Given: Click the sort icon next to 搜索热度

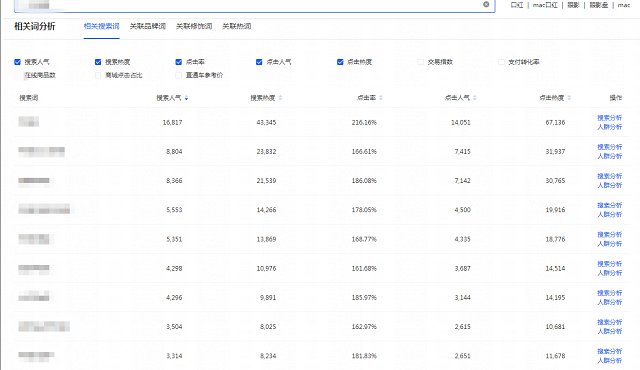Looking at the screenshot, I should (280, 98).
